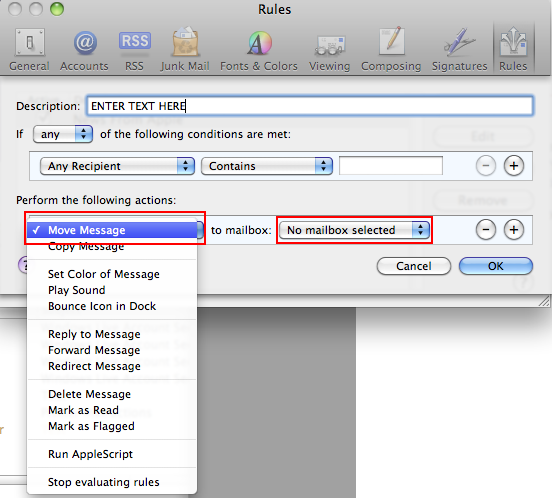Open the Junk Mail preferences pane

(185, 50)
